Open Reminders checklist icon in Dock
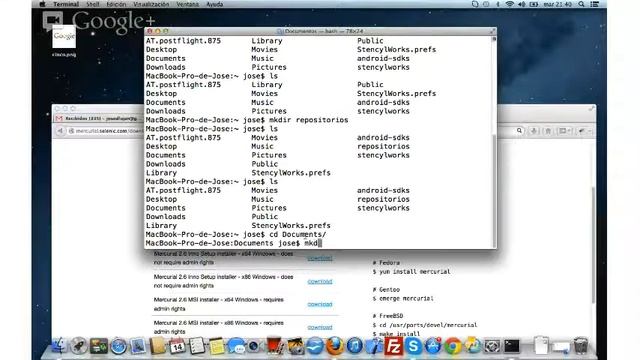The image size is (640, 360). click(x=197, y=346)
